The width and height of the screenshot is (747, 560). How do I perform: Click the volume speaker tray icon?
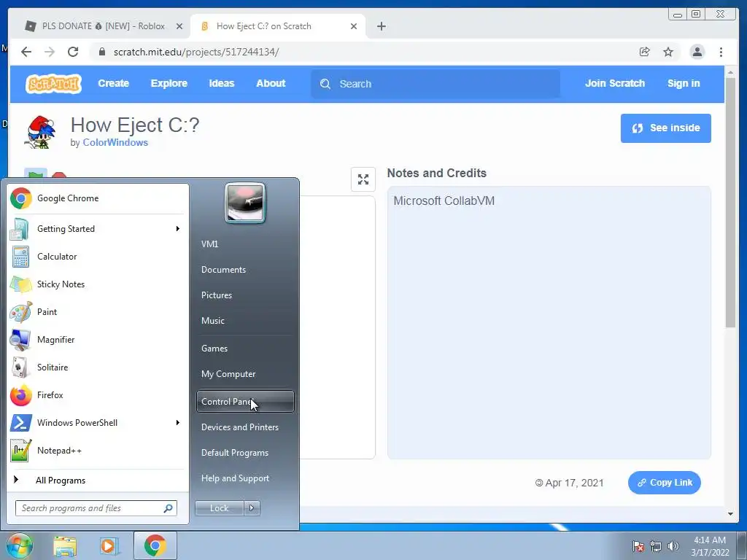click(673, 546)
